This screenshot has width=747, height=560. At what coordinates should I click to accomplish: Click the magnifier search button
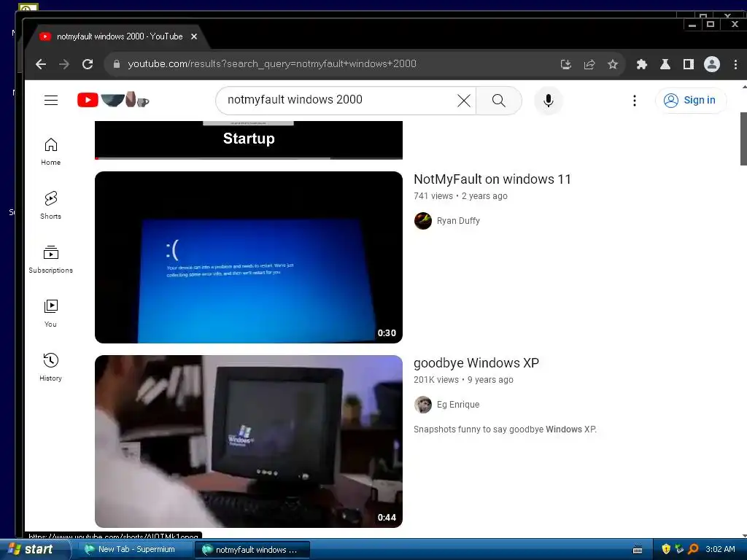click(x=499, y=101)
